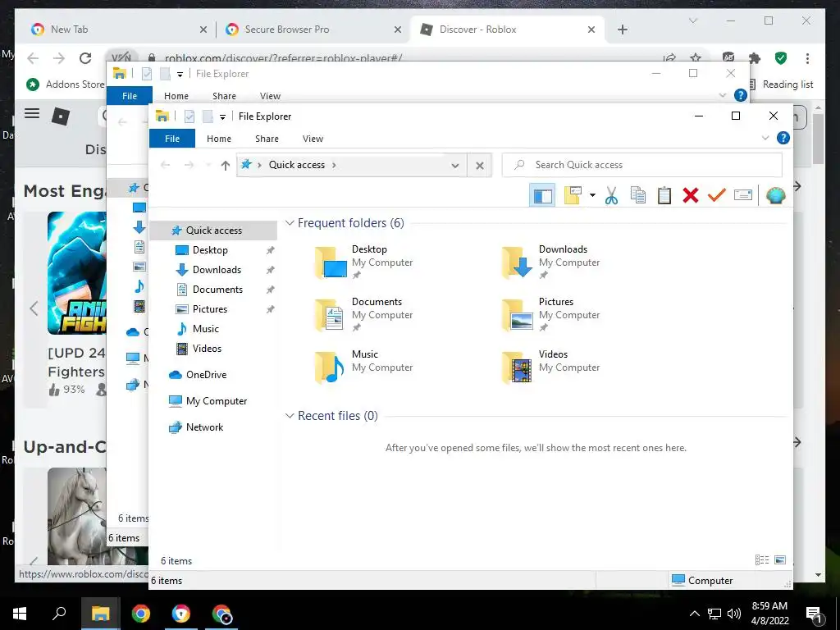The height and width of the screenshot is (630, 840).
Task: Collapse the Recent files group
Action: pos(290,416)
